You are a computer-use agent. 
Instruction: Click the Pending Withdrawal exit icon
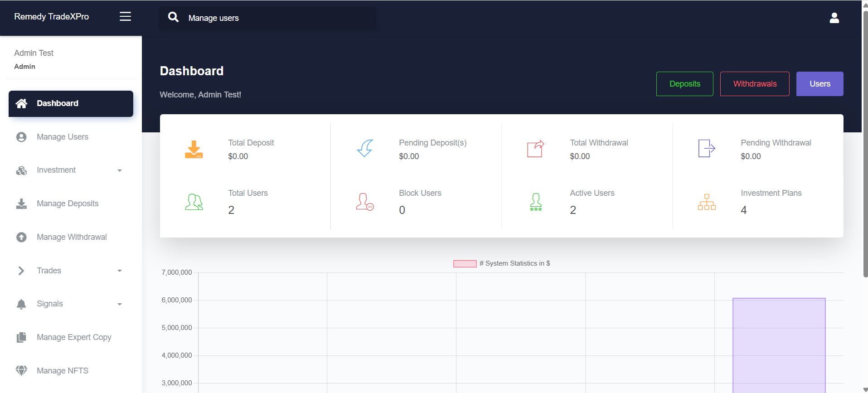pos(706,148)
